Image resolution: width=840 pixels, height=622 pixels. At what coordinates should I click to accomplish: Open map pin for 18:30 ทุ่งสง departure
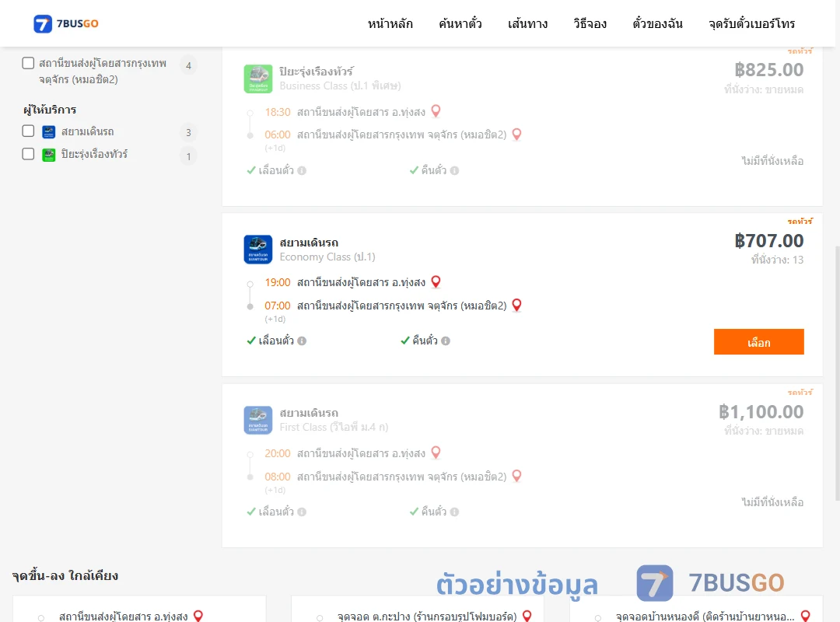tap(436, 111)
